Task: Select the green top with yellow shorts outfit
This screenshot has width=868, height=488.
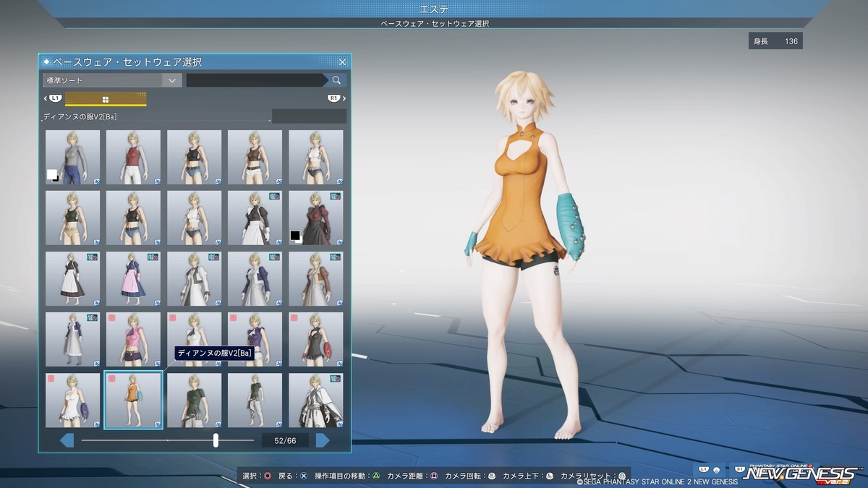Action: click(72, 218)
